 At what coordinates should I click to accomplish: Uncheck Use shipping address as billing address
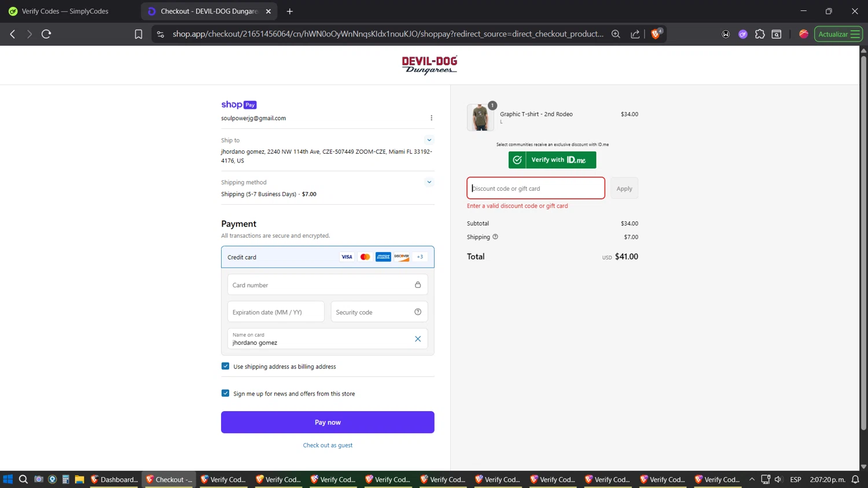tap(226, 366)
